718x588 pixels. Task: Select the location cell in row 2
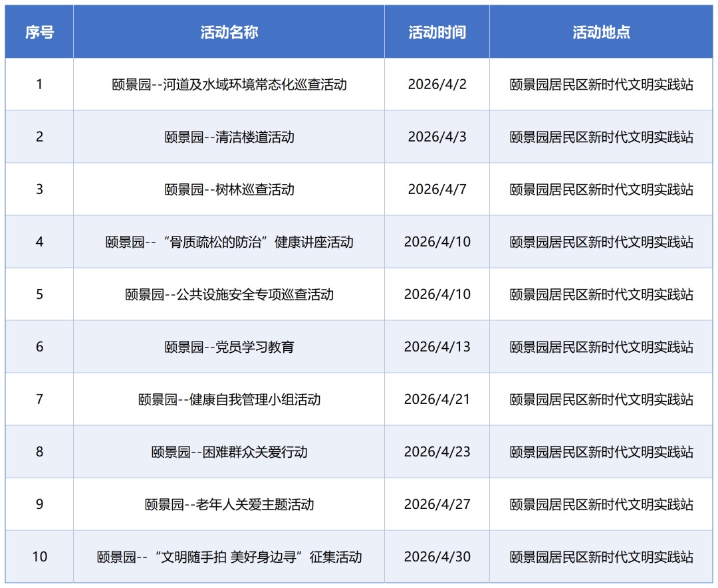point(601,137)
